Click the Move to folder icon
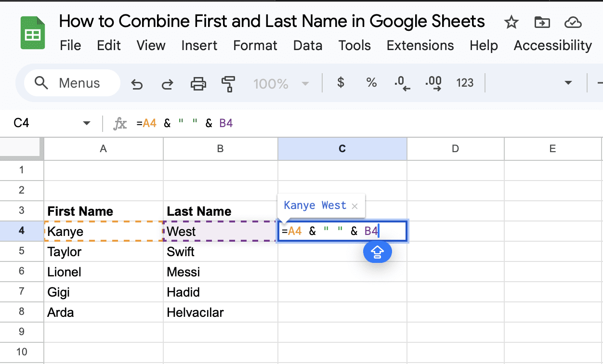603x364 pixels. [542, 22]
